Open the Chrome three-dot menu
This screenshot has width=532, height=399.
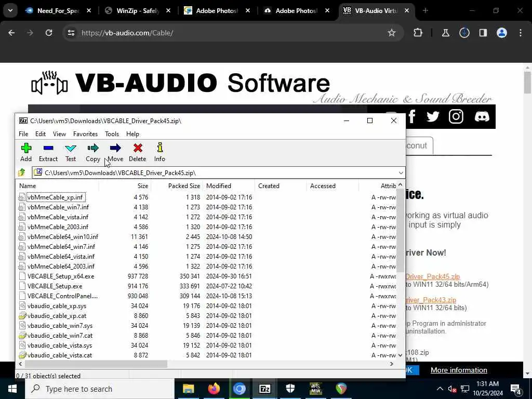pos(521,33)
